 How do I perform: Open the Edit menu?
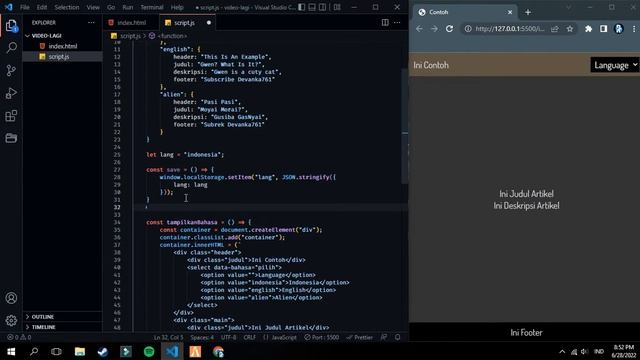(x=42, y=7)
